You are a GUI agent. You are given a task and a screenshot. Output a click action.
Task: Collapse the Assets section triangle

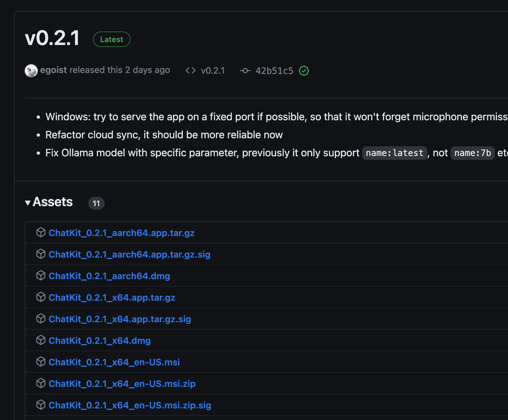28,203
